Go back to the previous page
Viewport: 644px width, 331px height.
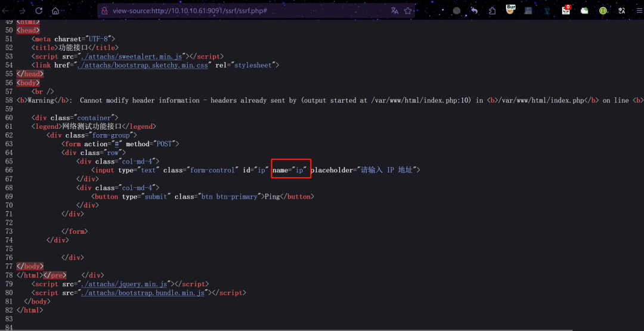(6, 11)
